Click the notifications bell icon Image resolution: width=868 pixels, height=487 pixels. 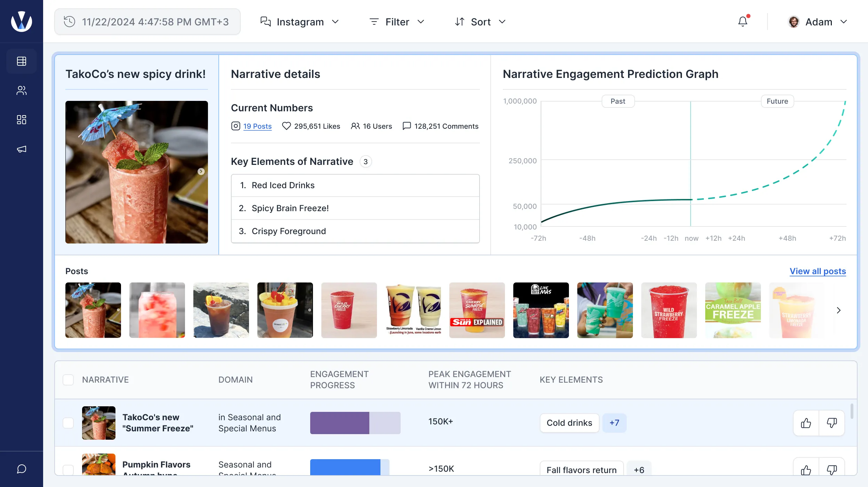(742, 22)
